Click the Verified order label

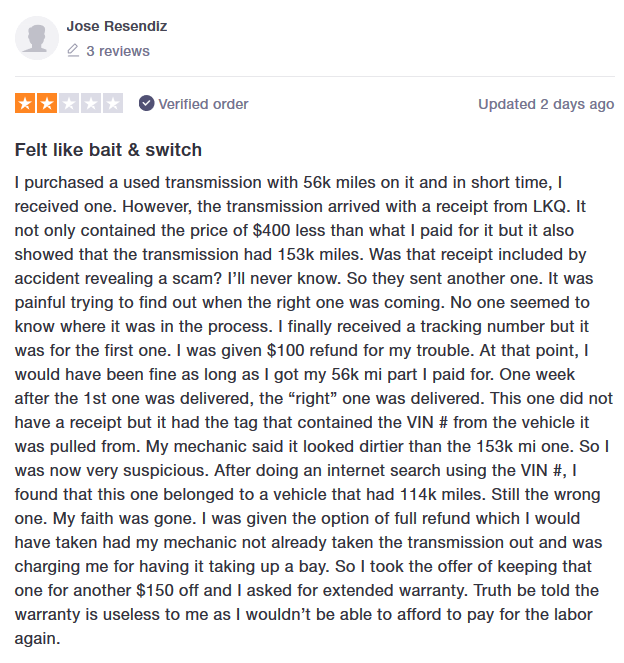[x=203, y=104]
